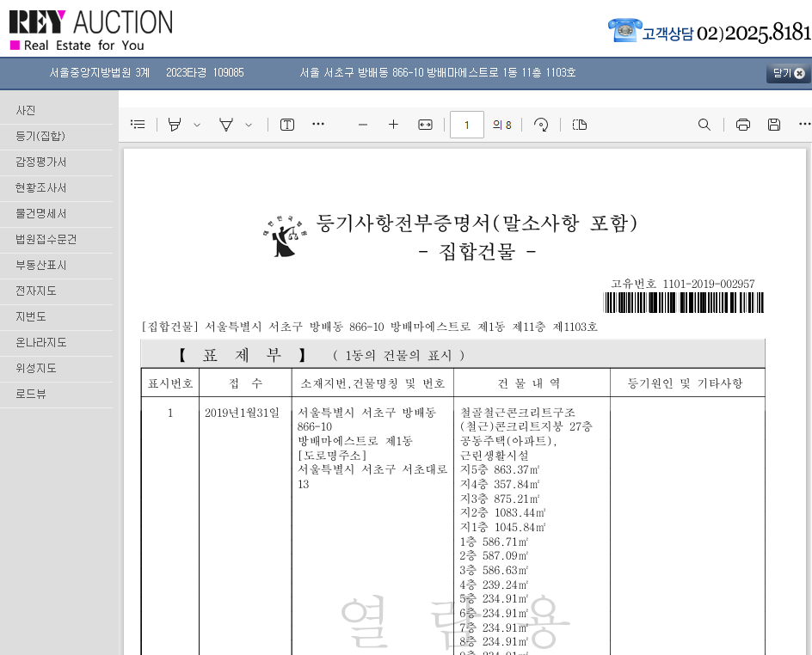
Task: Expand draw pen options dropdown arrow
Action: (x=249, y=125)
